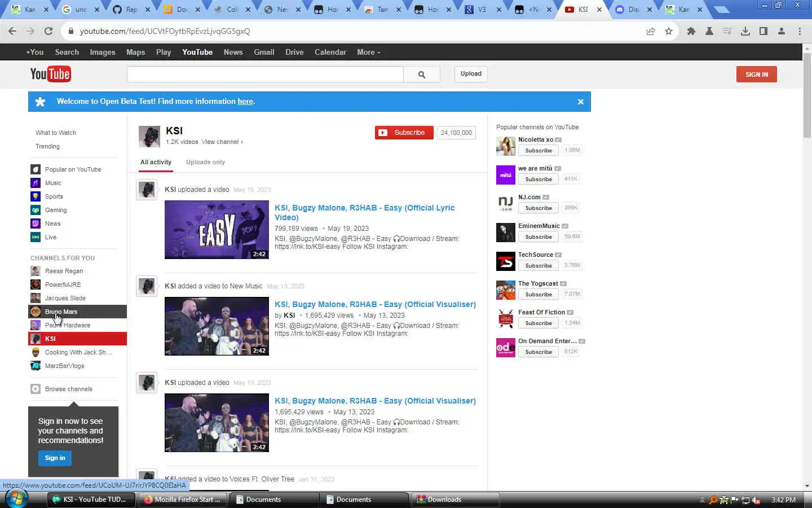
Task: Click the KSI channel avatar in header
Action: tap(149, 137)
